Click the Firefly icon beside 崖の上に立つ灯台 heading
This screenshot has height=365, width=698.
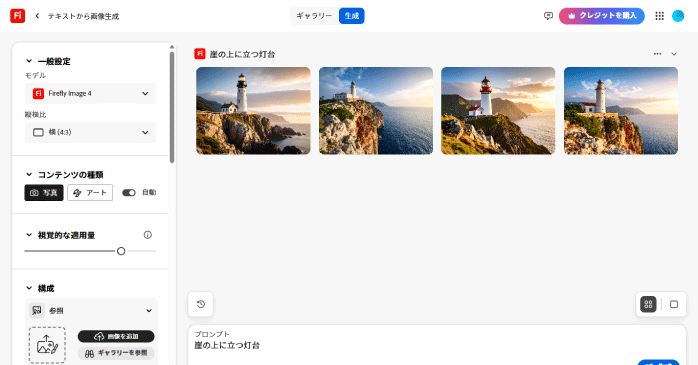pos(199,54)
